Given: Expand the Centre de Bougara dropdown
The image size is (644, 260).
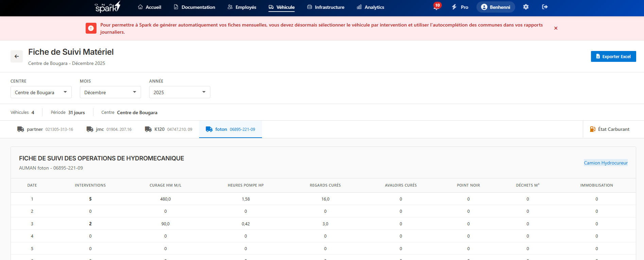Looking at the screenshot, I should [x=41, y=92].
